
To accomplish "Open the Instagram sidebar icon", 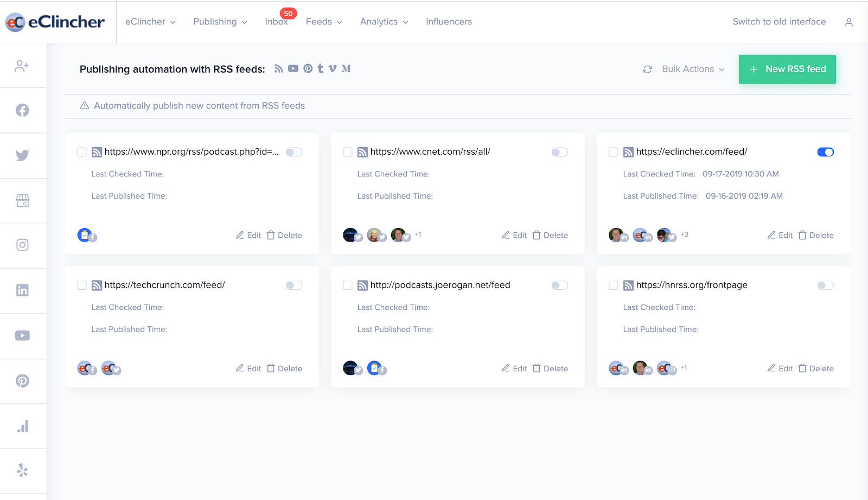I will [22, 245].
